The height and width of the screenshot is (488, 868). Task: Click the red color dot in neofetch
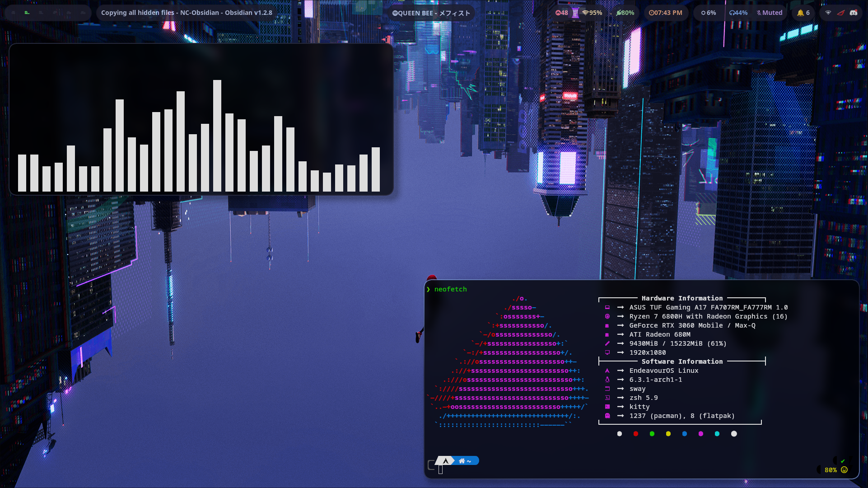635,434
